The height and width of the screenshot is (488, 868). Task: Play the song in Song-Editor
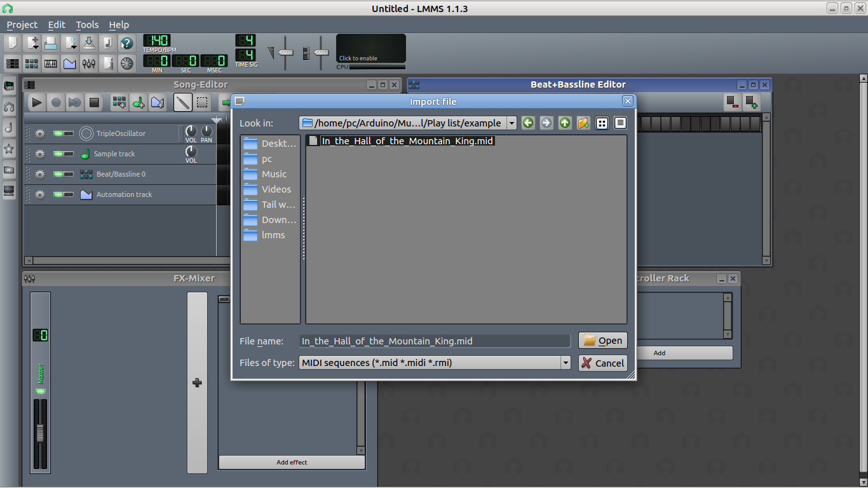(37, 102)
